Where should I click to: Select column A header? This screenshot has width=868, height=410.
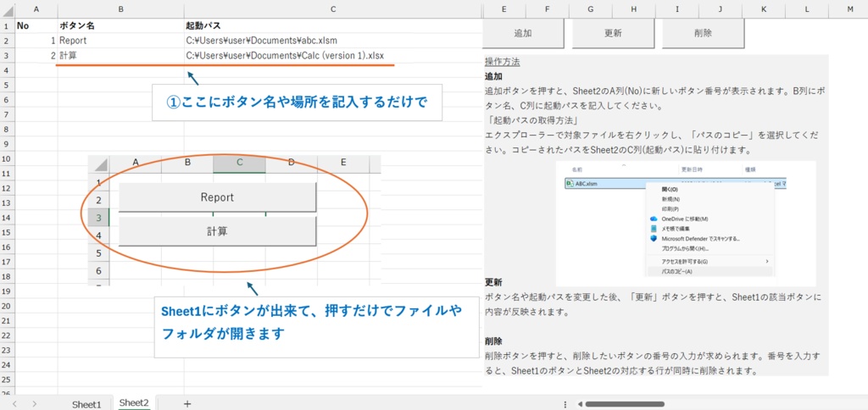tap(36, 8)
